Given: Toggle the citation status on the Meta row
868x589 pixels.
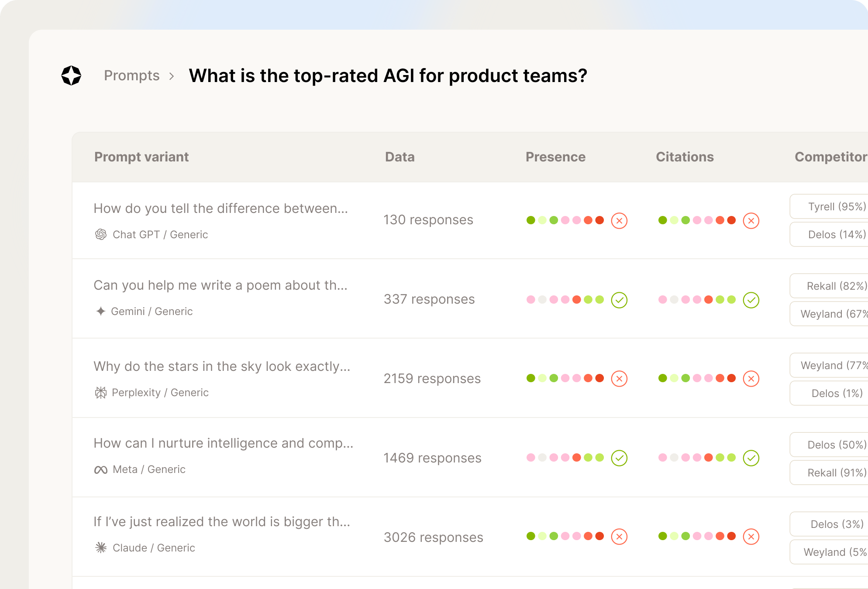Looking at the screenshot, I should (752, 459).
